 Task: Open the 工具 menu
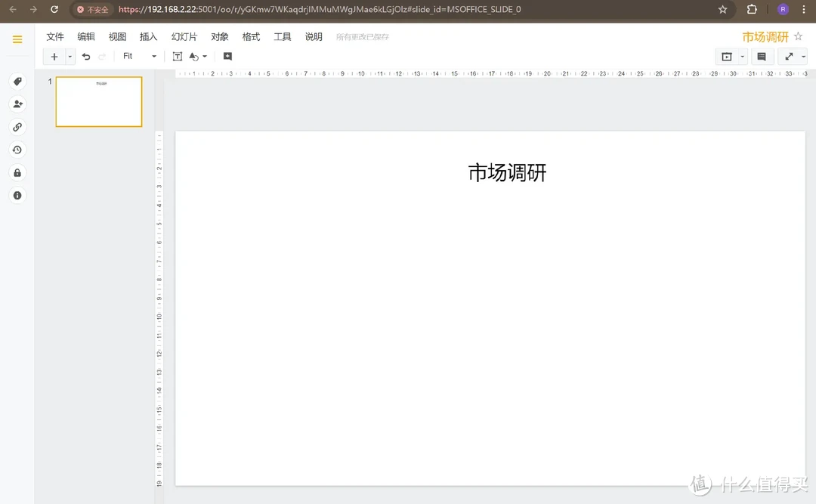tap(282, 36)
